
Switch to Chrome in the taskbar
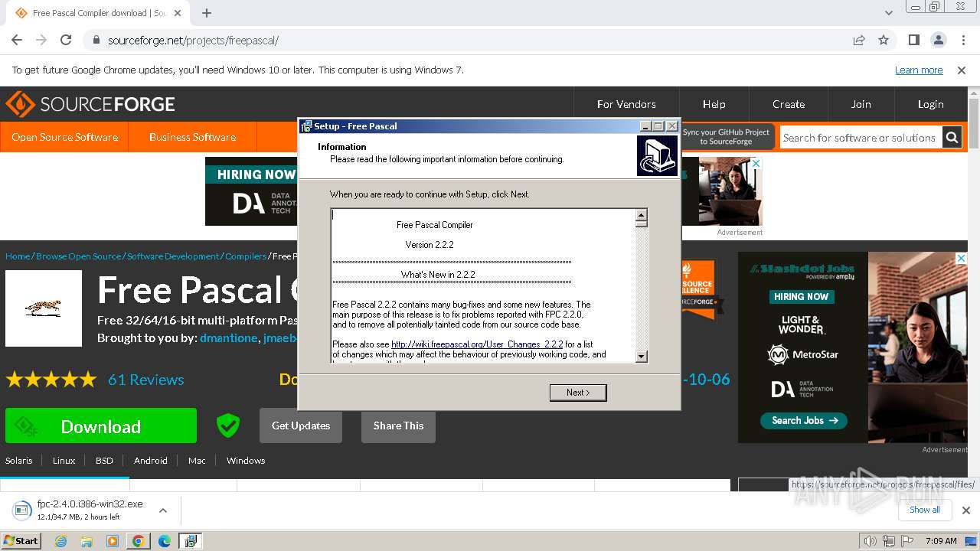(x=138, y=541)
